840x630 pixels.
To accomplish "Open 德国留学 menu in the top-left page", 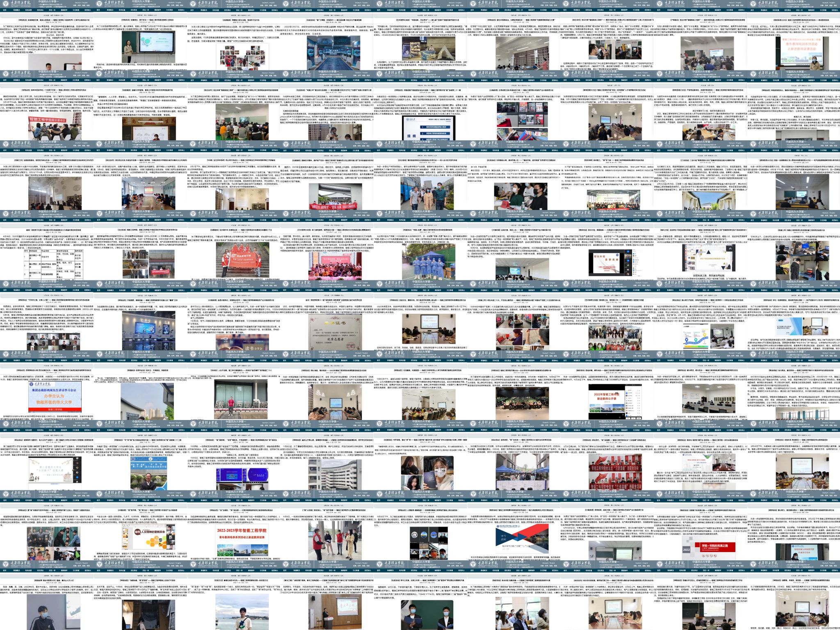I will 64,10.
